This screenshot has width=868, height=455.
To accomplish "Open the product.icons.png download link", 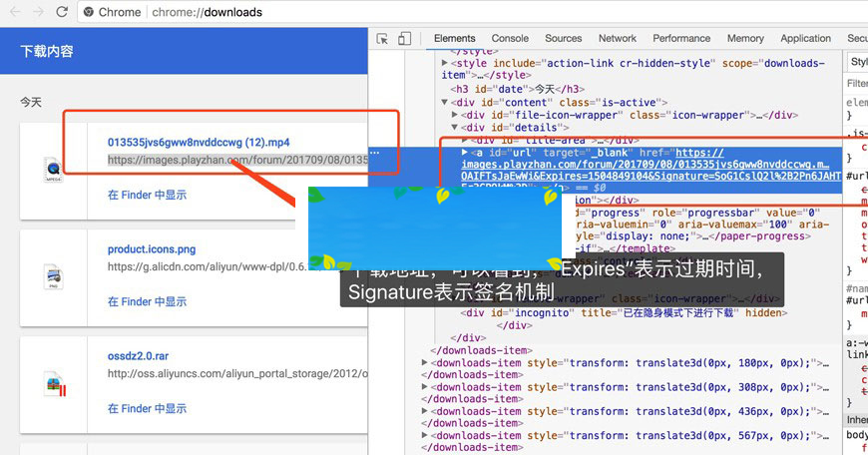I will pyautogui.click(x=152, y=248).
